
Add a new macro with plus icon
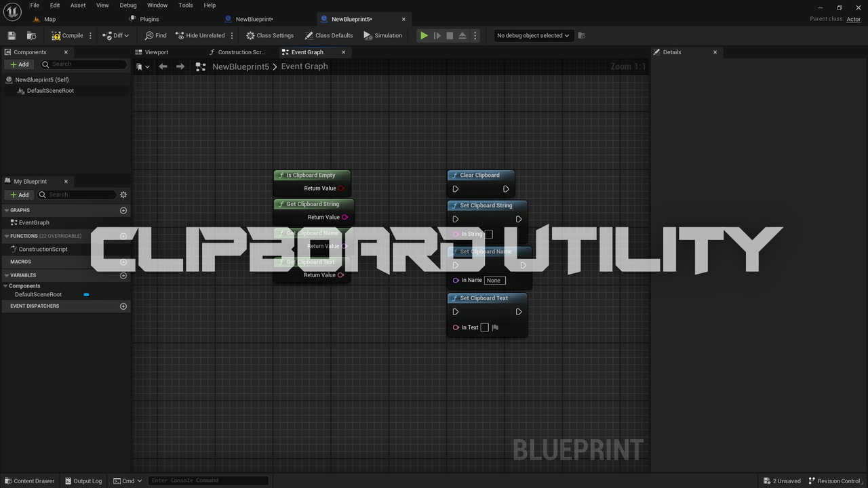[123, 262]
